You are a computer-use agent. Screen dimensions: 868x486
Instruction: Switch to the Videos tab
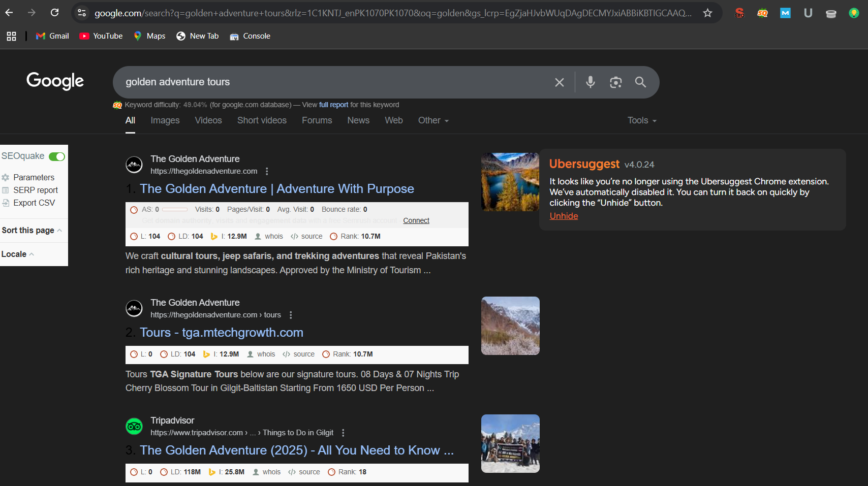point(208,120)
